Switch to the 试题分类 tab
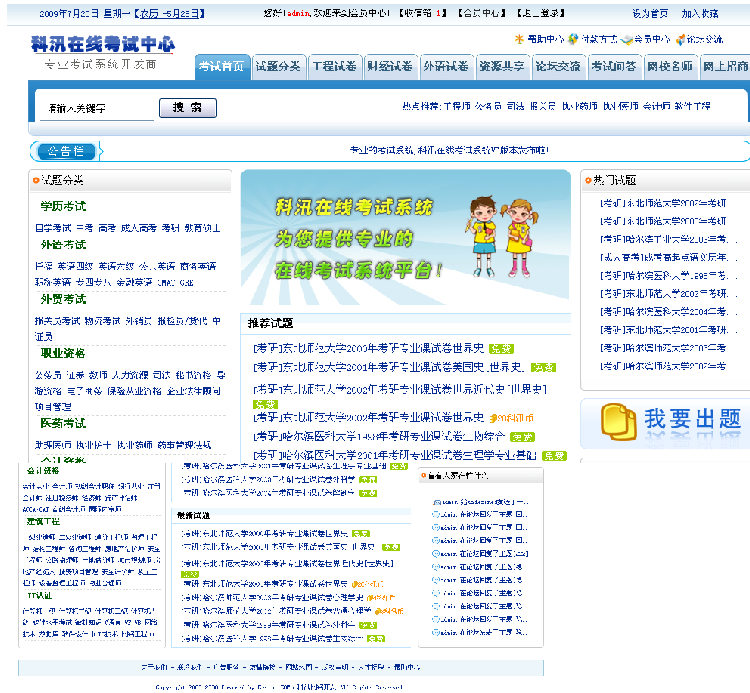The image size is (750, 693). pos(278,67)
